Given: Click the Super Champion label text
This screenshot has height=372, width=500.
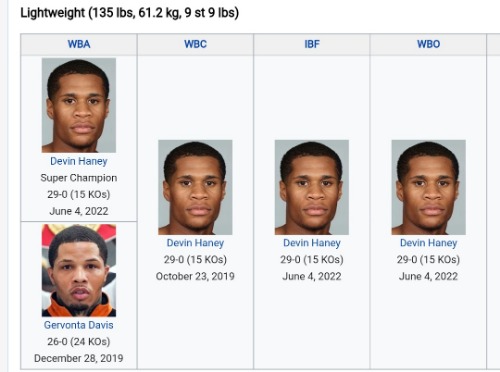Looking at the screenshot, I should [x=79, y=178].
